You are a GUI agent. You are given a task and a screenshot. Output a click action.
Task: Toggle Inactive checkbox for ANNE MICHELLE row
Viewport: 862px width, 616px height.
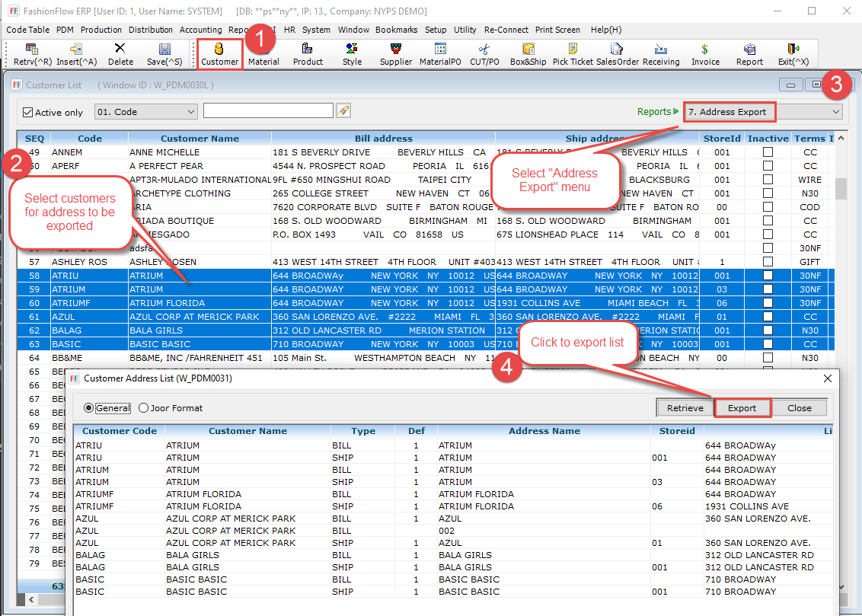click(768, 152)
